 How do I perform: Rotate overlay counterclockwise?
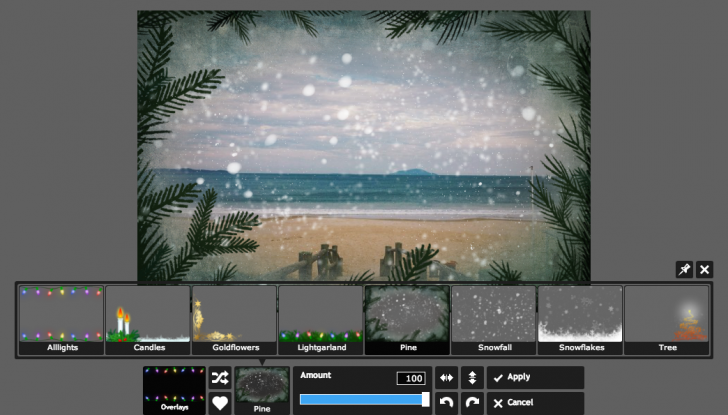(447, 403)
